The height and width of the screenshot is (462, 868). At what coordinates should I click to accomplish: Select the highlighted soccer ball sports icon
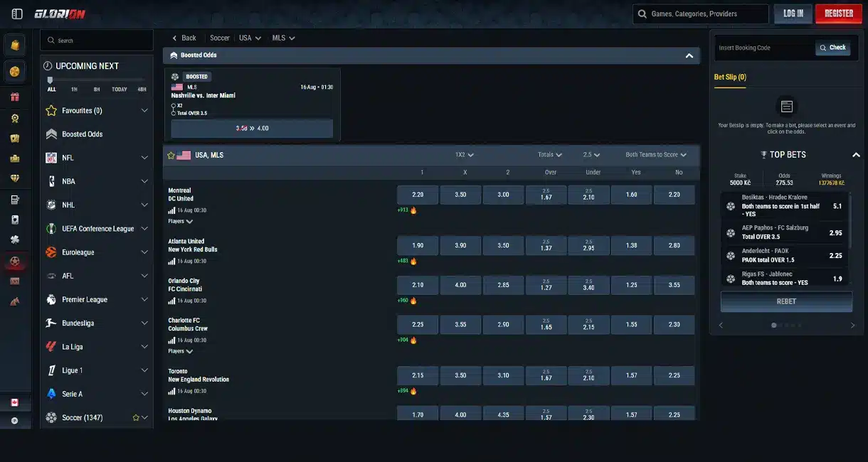tap(14, 262)
